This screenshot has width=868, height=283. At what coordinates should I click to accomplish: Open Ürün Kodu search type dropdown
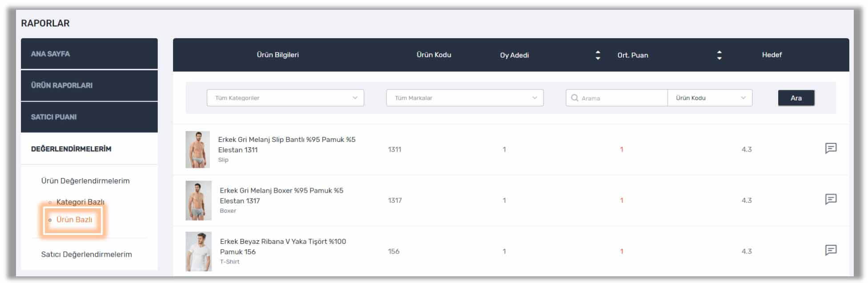click(x=710, y=98)
